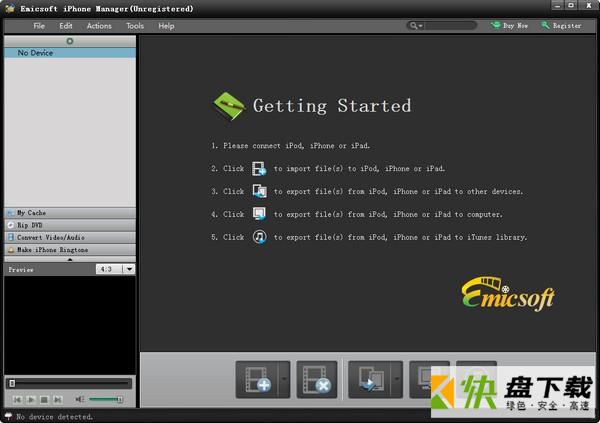Click the next track button in preview
This screenshot has height=423, width=600.
58,400
